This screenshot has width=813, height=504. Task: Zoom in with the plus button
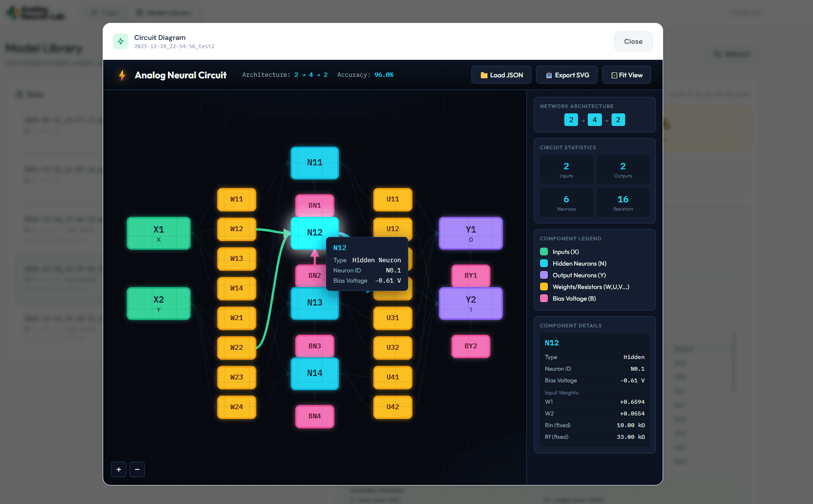tap(119, 469)
